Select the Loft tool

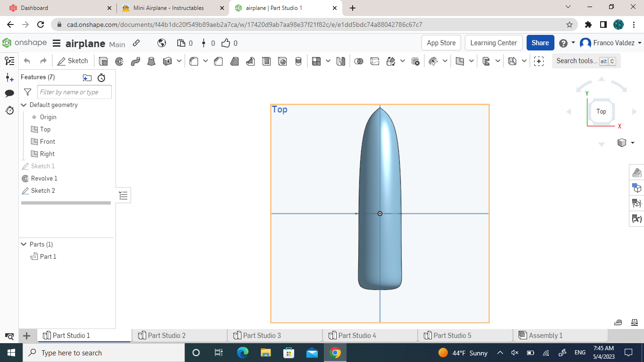[x=152, y=61]
